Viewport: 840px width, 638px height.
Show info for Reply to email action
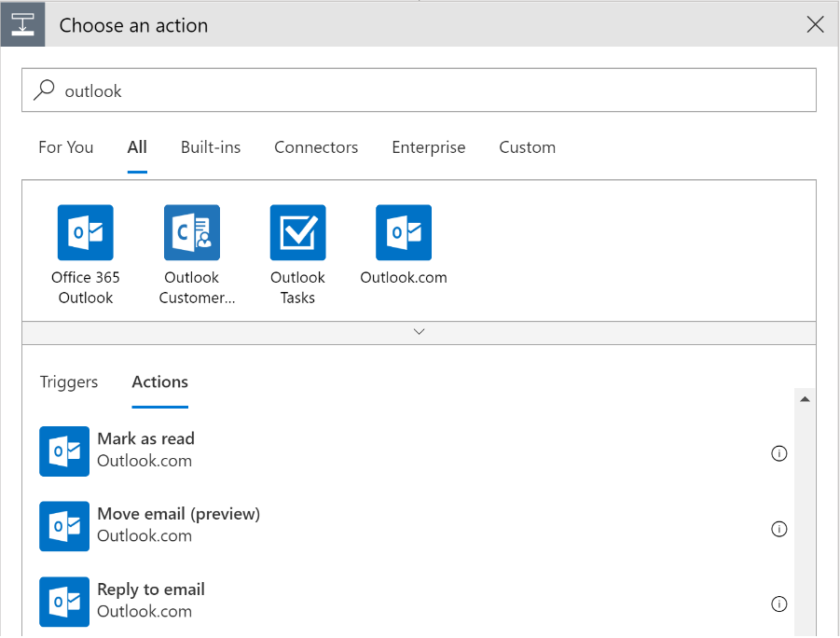779,604
